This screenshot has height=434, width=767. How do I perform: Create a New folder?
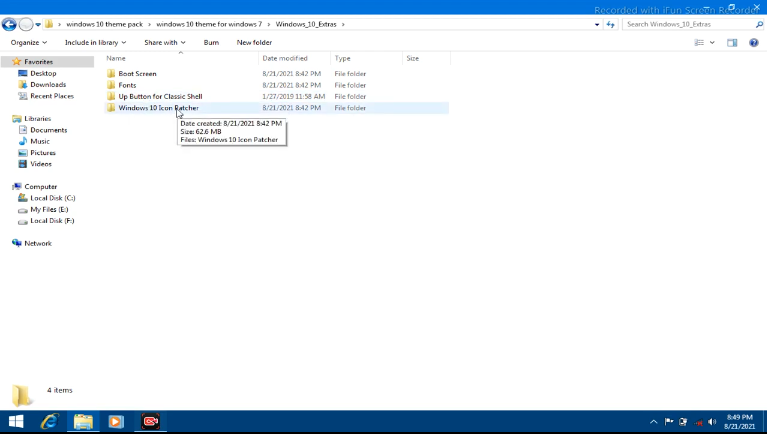pyautogui.click(x=254, y=43)
